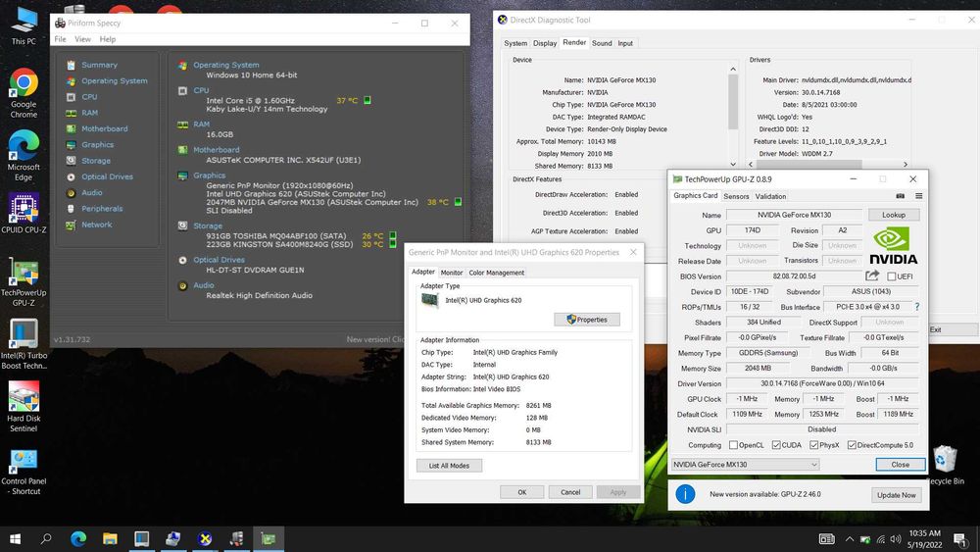Switch to the Monitor tab in properties dialog
Viewport: 980px width, 552px height.
(x=451, y=273)
